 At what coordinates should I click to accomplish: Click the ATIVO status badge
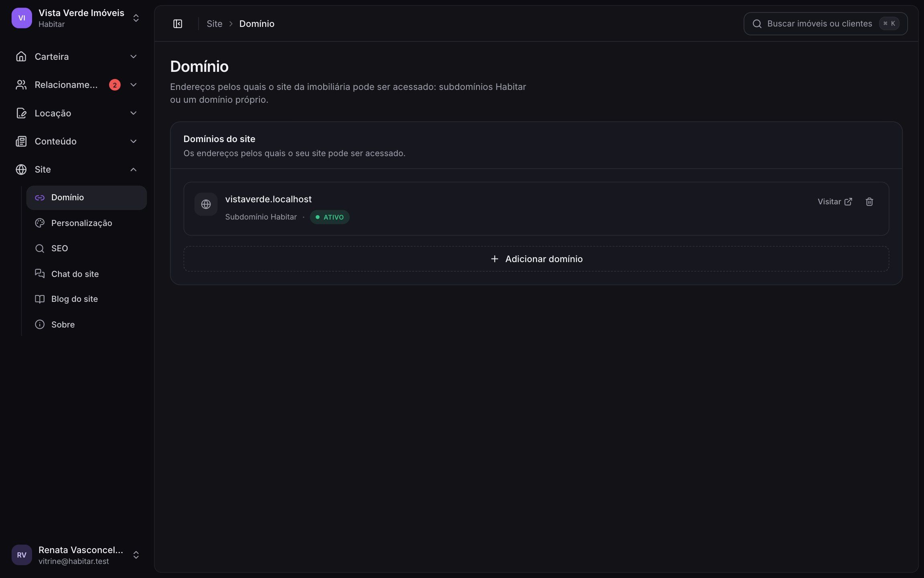click(x=330, y=217)
